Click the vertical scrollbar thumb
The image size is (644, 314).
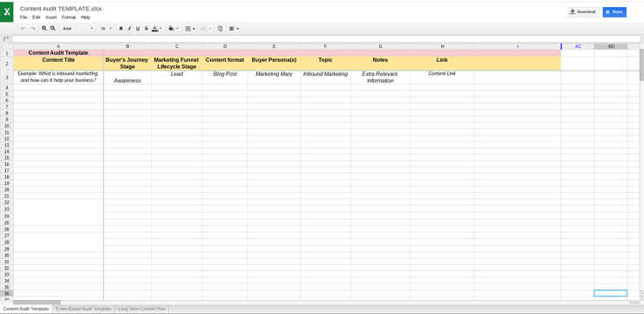pyautogui.click(x=641, y=65)
